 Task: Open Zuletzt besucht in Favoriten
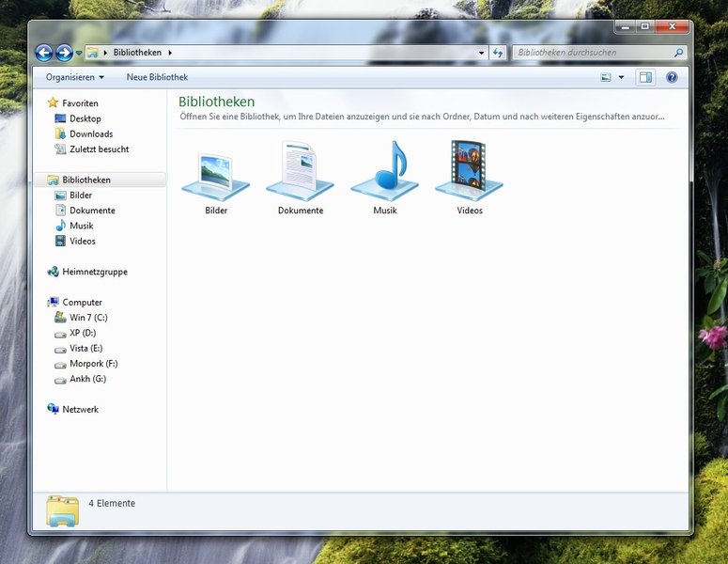[99, 149]
